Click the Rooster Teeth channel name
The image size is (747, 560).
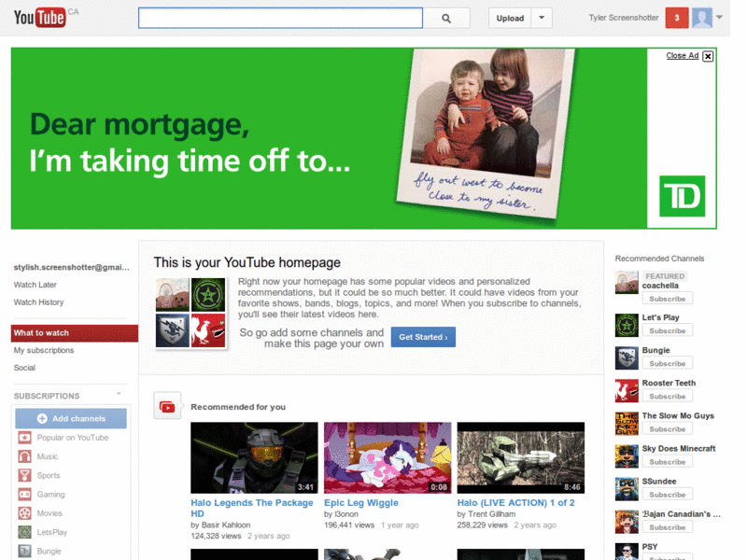(669, 383)
